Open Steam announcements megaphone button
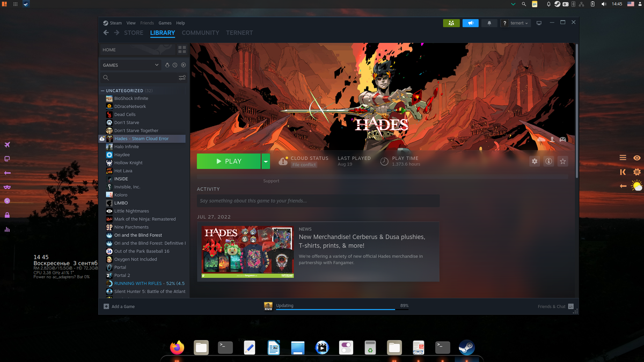The height and width of the screenshot is (362, 644). pos(470,23)
